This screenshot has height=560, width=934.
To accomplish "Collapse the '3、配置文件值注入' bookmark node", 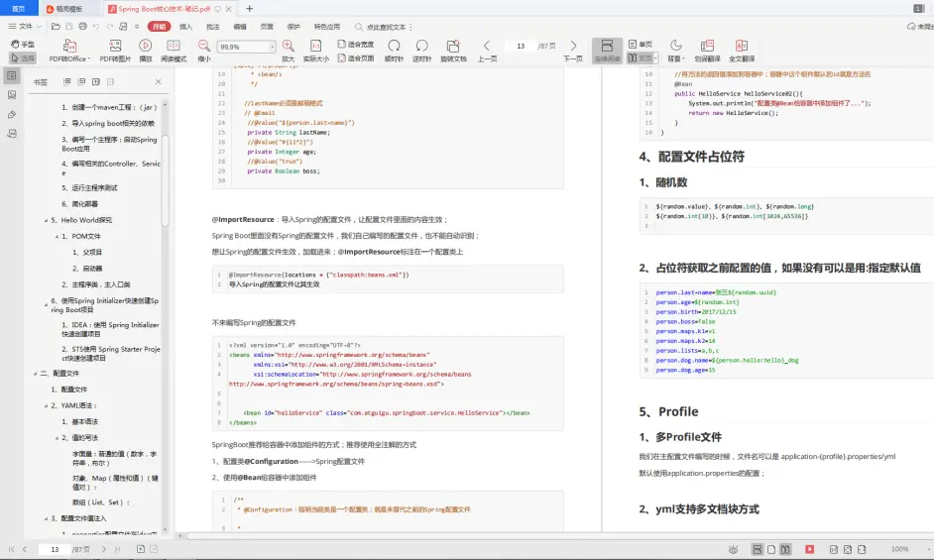I will [46, 519].
